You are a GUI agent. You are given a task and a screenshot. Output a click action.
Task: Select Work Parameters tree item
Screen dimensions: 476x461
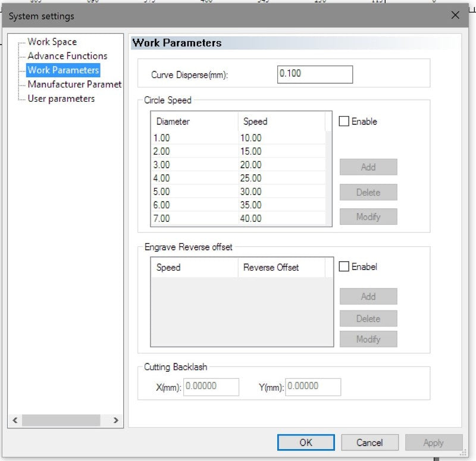point(63,70)
